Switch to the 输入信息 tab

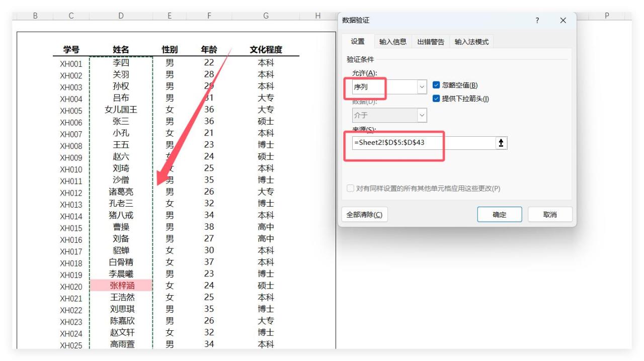(393, 42)
